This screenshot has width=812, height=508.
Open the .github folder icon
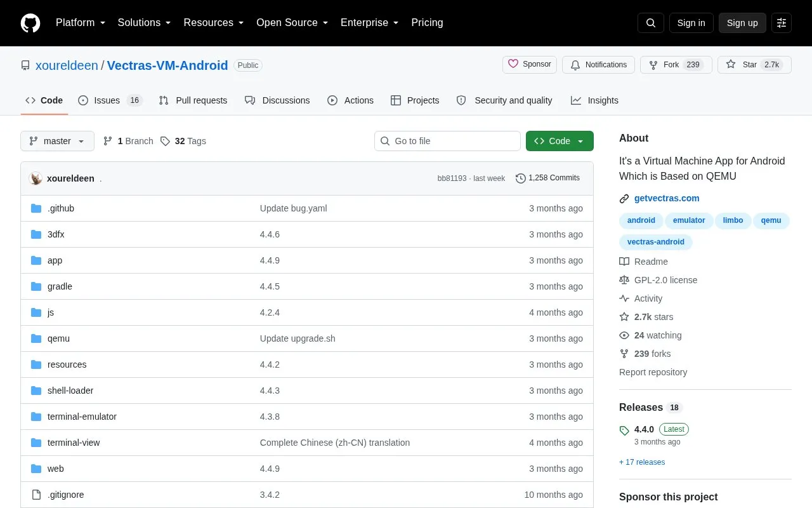pyautogui.click(x=36, y=208)
